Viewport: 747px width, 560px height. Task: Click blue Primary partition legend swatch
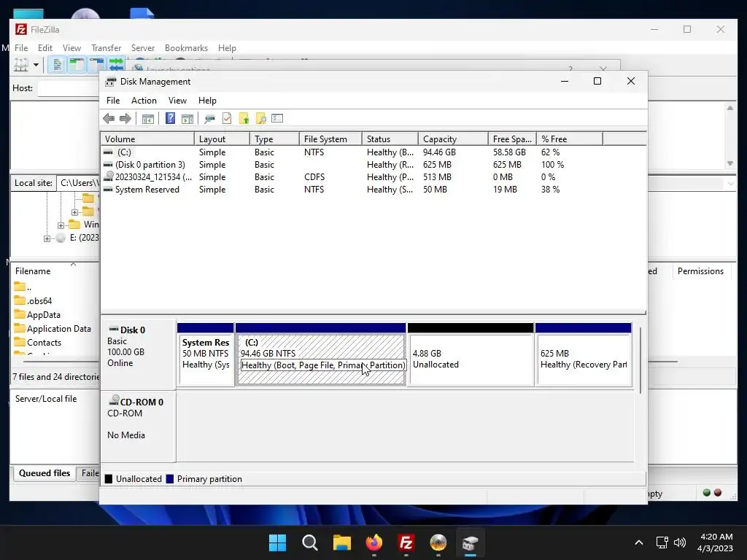click(169, 479)
